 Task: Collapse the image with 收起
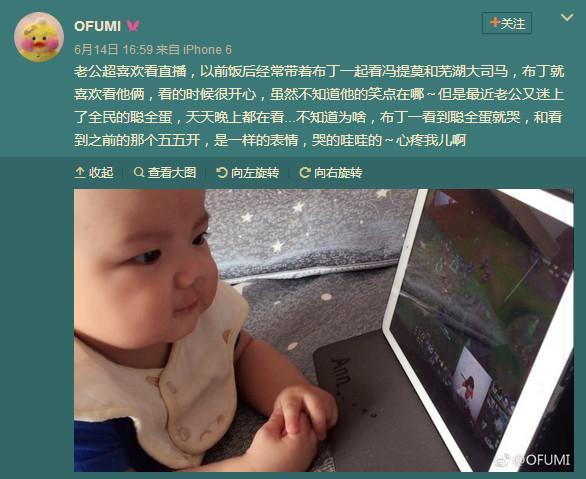94,172
